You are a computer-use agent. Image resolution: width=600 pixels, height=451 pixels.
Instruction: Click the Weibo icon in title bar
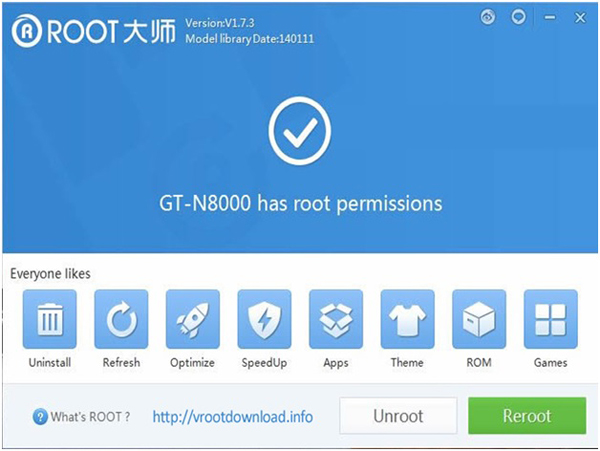tap(488, 17)
